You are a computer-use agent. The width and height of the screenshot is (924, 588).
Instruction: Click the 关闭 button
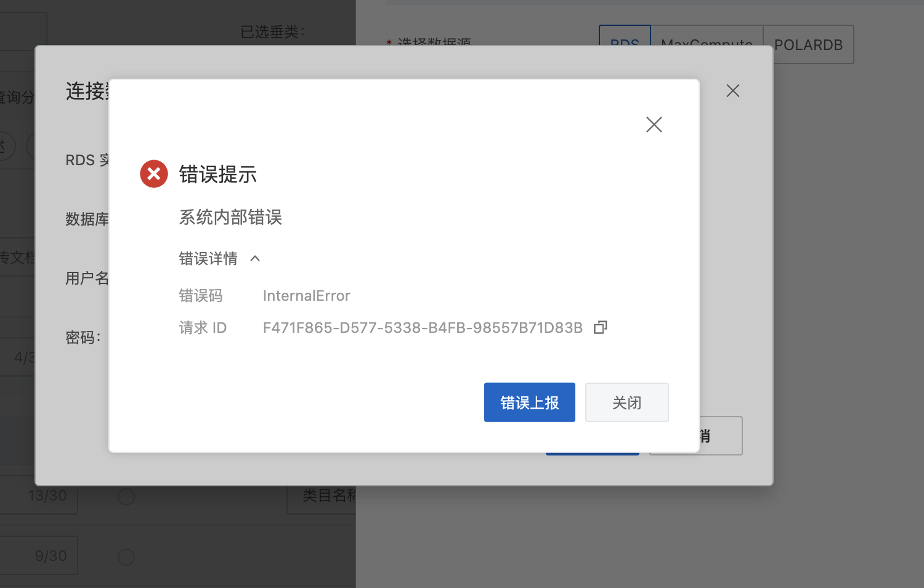click(627, 402)
